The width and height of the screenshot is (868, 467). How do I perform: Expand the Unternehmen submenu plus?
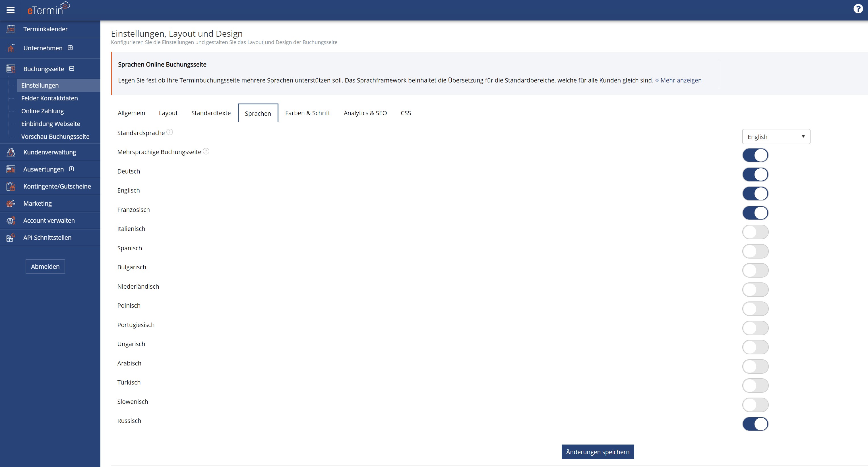tap(70, 48)
